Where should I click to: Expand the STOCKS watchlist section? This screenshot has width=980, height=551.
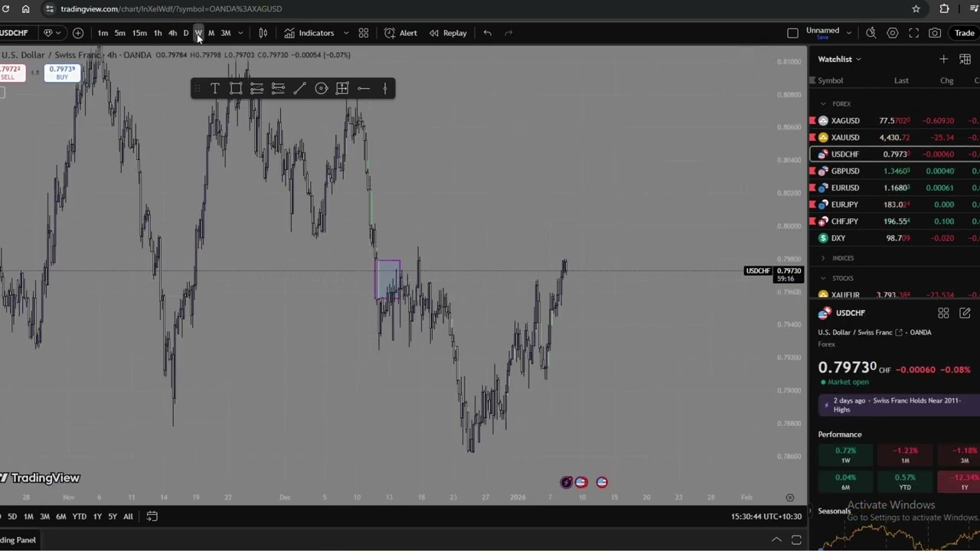pos(823,279)
